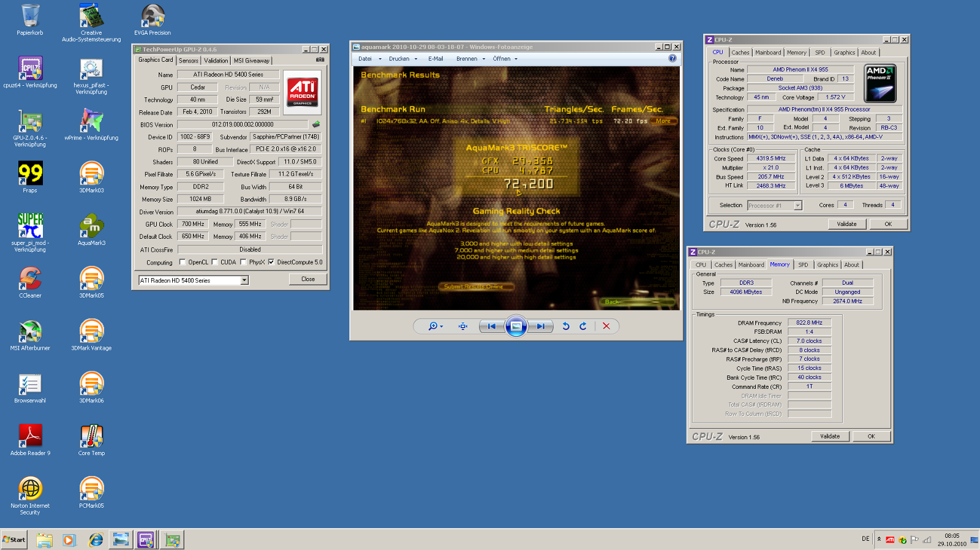Click OK in lower CPU-Z window
The height and width of the screenshot is (550, 980).
point(871,436)
